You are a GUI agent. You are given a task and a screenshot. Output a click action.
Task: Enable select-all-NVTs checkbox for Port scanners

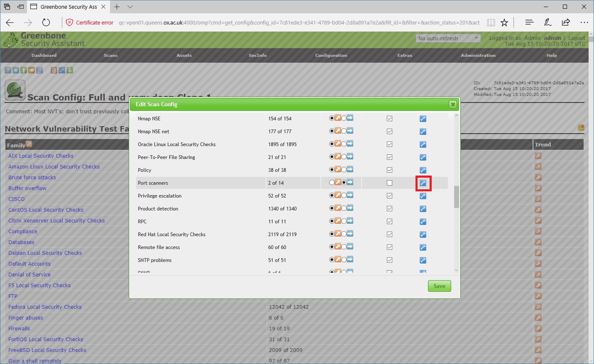point(389,183)
